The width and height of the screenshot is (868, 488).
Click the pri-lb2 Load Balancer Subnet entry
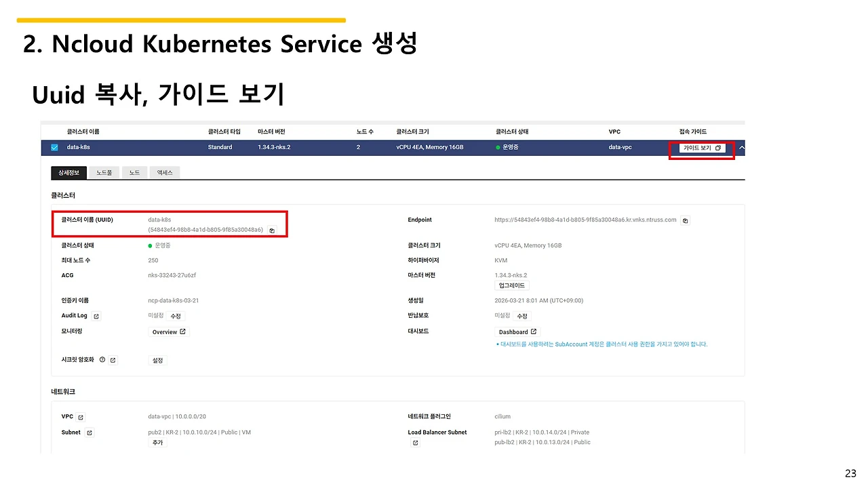click(x=542, y=432)
